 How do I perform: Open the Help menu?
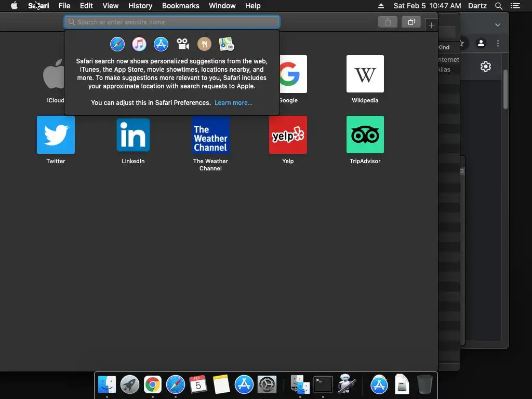253,6
